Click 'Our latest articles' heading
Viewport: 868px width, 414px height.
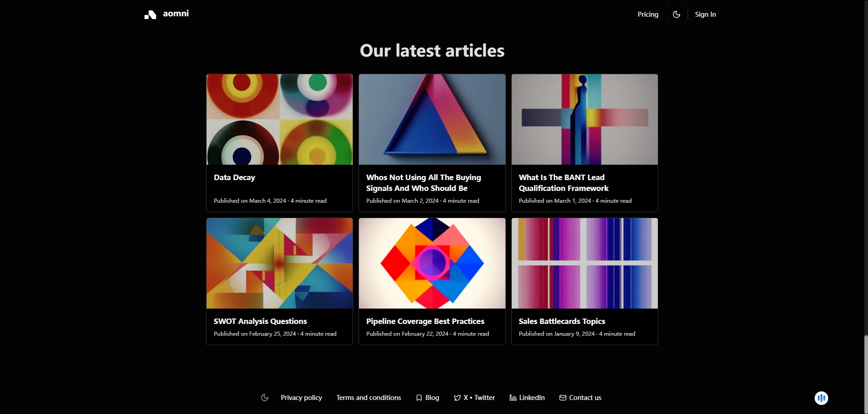point(432,51)
